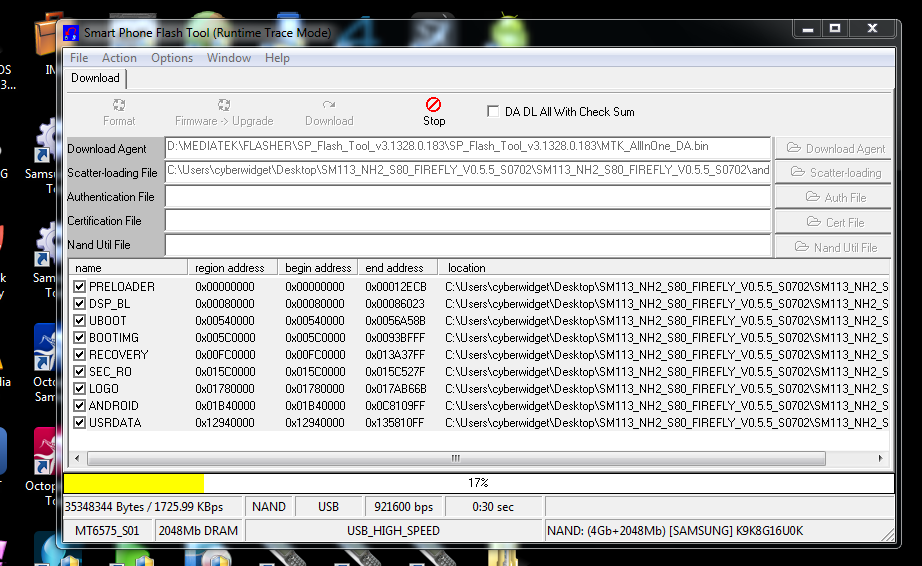
Task: Click the Firmware -> Upgrade icon
Action: coord(224,105)
